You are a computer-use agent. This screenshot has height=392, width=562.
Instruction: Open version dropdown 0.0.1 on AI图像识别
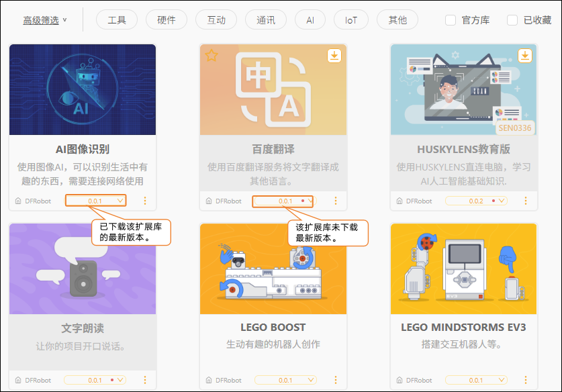95,201
